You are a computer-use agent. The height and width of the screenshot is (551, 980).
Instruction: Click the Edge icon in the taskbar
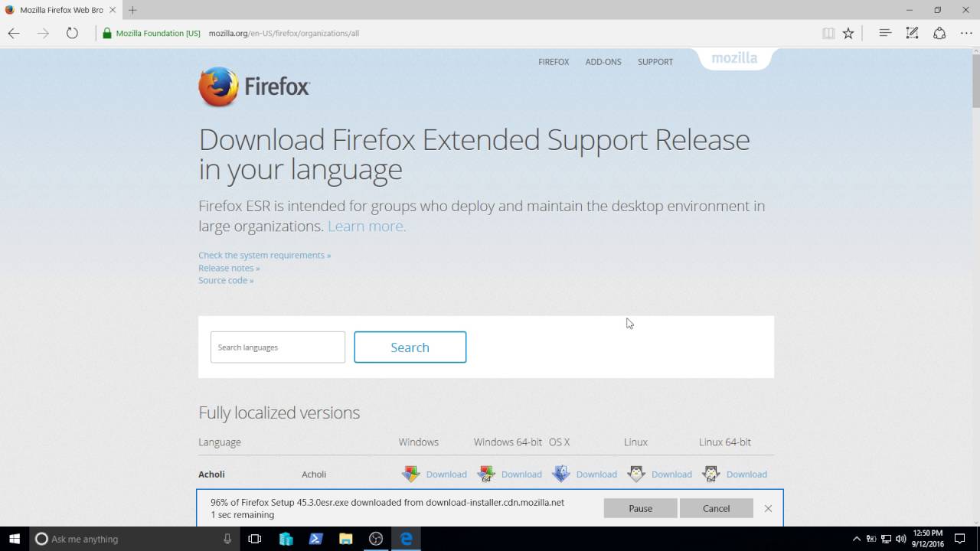point(406,539)
